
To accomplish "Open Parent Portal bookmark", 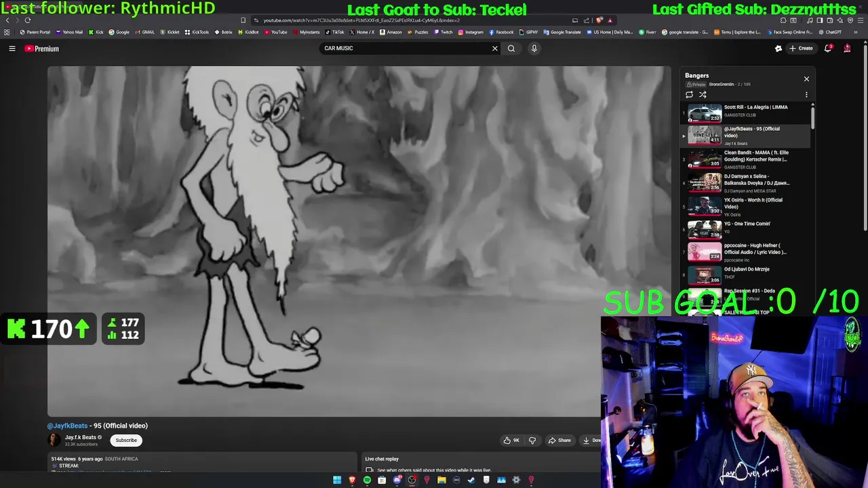I will click(x=35, y=32).
